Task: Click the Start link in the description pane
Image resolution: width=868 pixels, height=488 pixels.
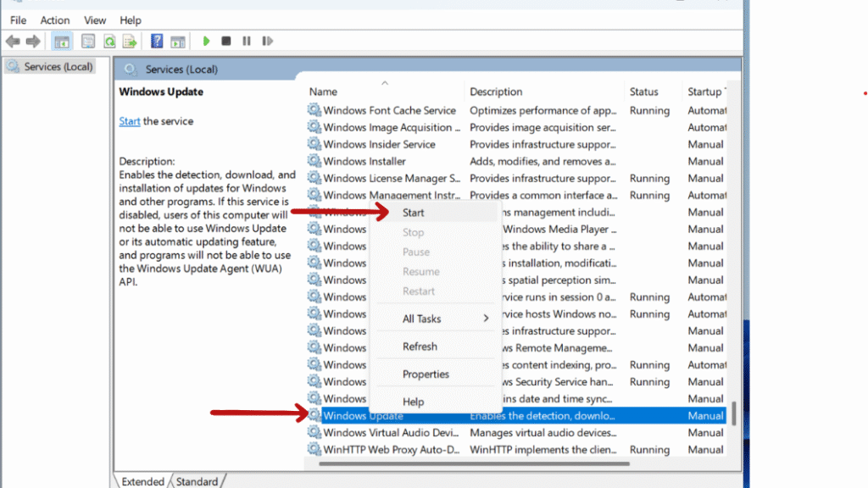Action: point(130,121)
